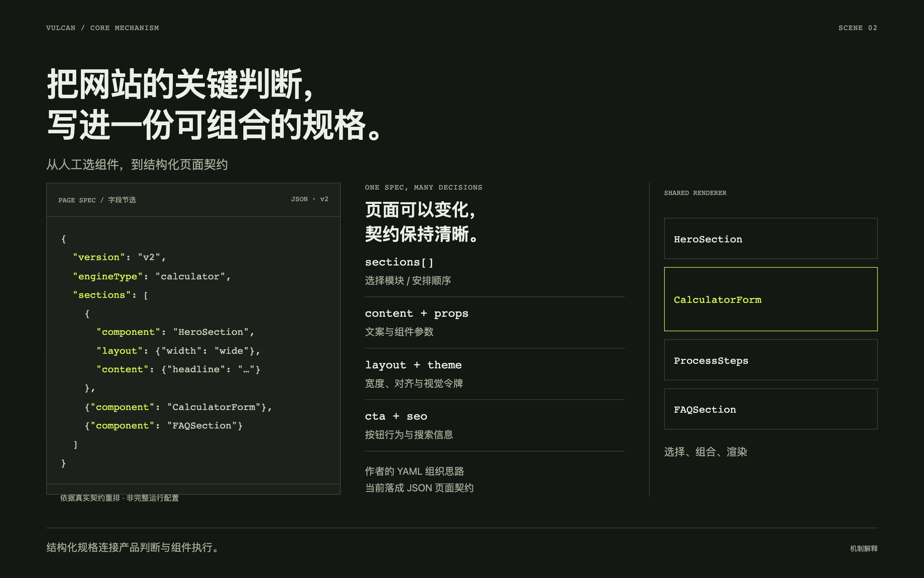Click the "layout + theme" item heading
The height and width of the screenshot is (578, 924).
[413, 365]
